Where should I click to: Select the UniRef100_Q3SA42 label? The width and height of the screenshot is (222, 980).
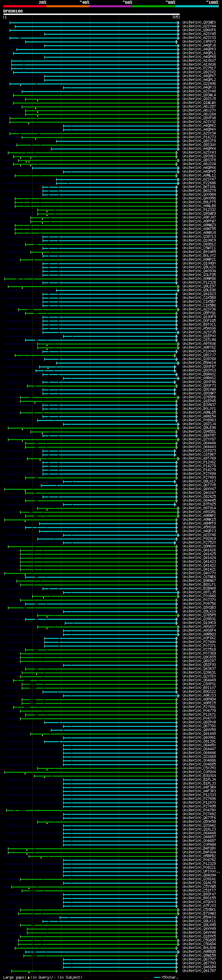point(199,825)
